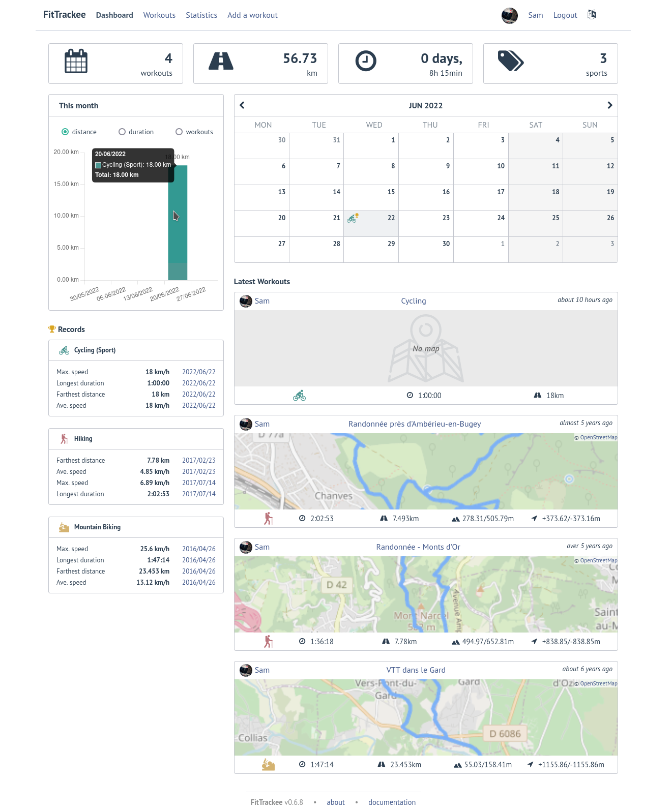Click the tags icon in the sports card
Viewport: 672px width, 811px height.
coord(511,61)
